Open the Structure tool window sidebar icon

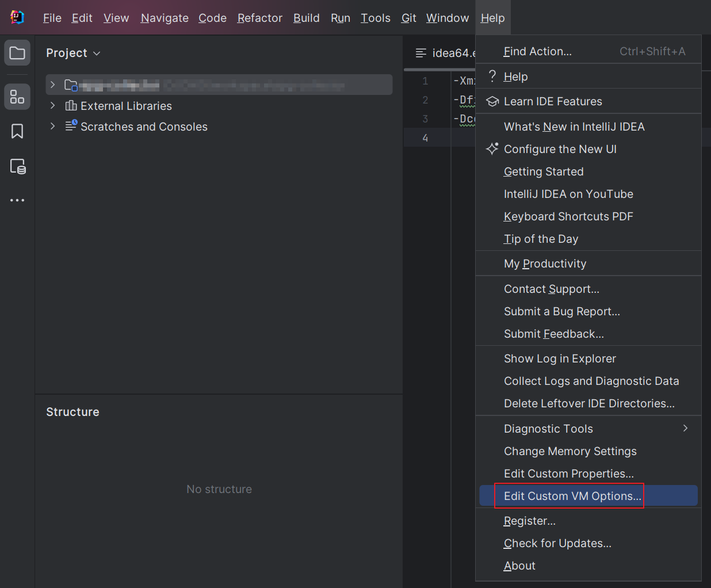[x=17, y=97]
